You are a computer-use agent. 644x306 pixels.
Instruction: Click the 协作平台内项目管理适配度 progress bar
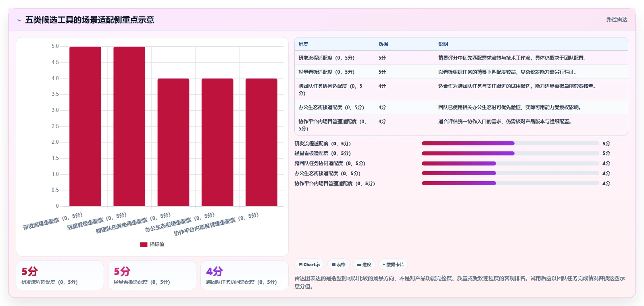[x=511, y=183]
